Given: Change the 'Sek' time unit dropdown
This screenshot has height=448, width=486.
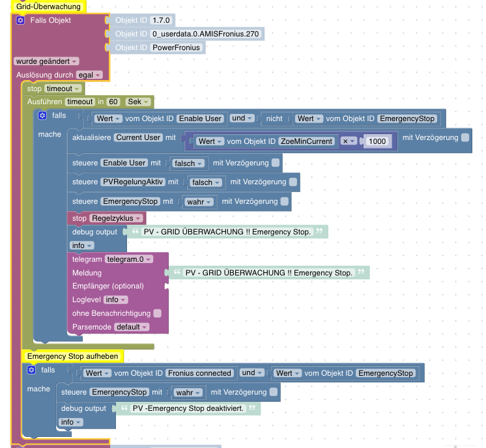Looking at the screenshot, I should click(x=138, y=102).
